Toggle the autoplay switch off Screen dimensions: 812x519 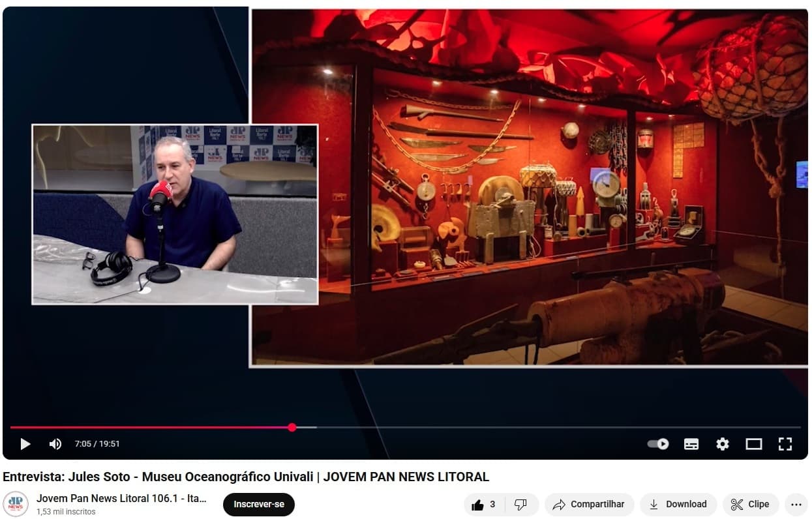[658, 443]
